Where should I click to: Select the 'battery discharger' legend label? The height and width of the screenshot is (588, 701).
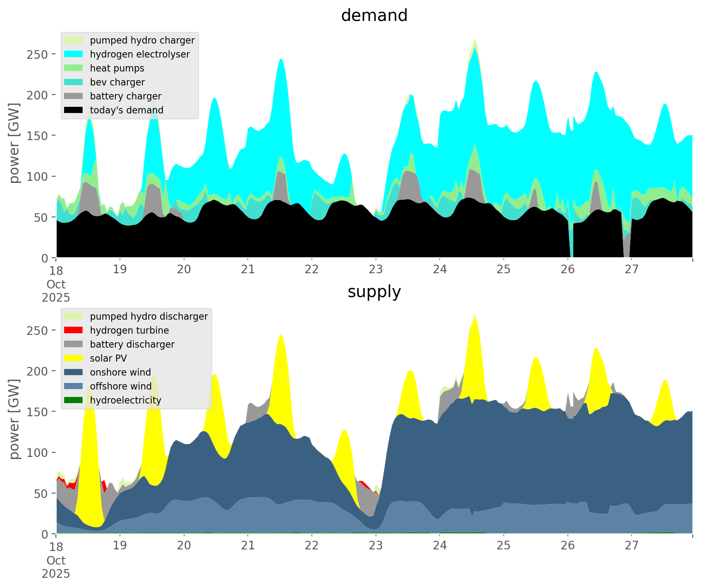(x=132, y=344)
